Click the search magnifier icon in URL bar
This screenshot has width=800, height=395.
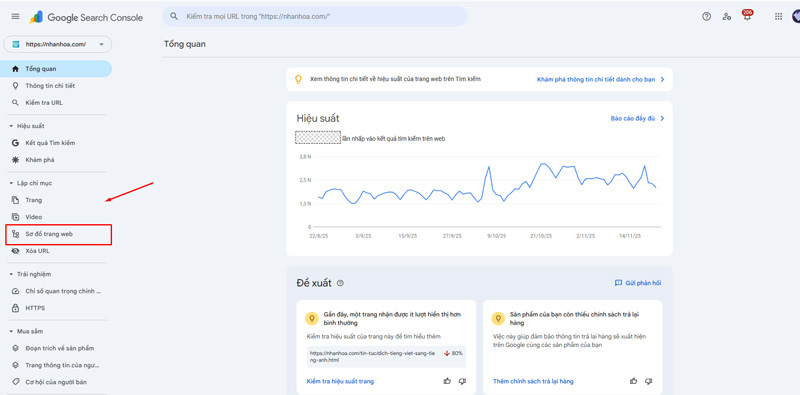174,16
